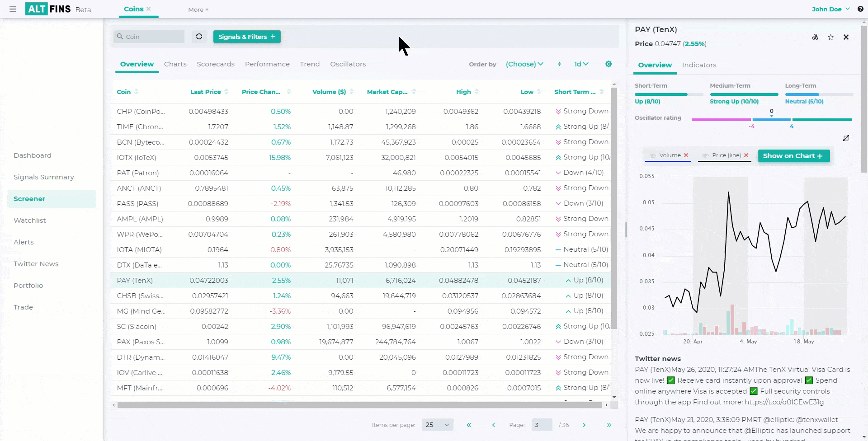Viewport: 868px width, 441px height.
Task: Open the Items per page dropdown
Action: point(437,425)
